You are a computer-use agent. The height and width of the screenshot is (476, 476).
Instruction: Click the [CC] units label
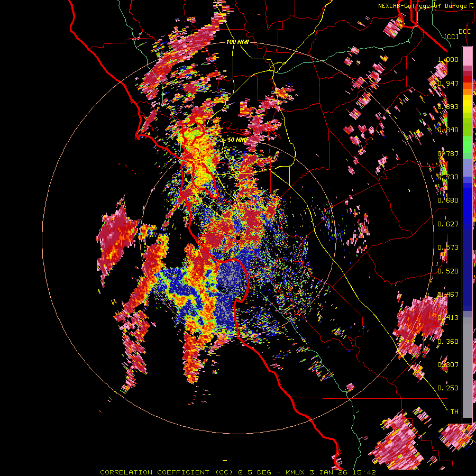click(x=452, y=36)
